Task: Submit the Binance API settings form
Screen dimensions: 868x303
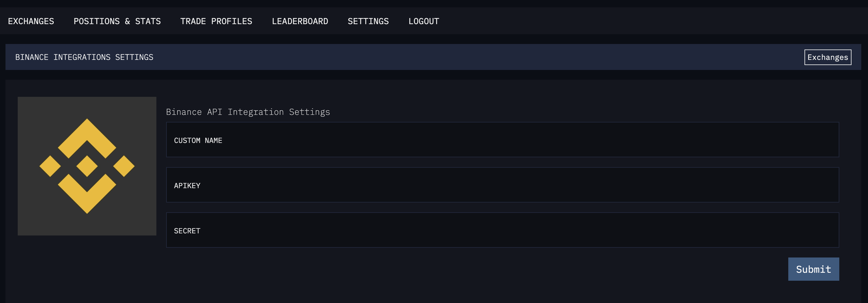Action: click(813, 269)
